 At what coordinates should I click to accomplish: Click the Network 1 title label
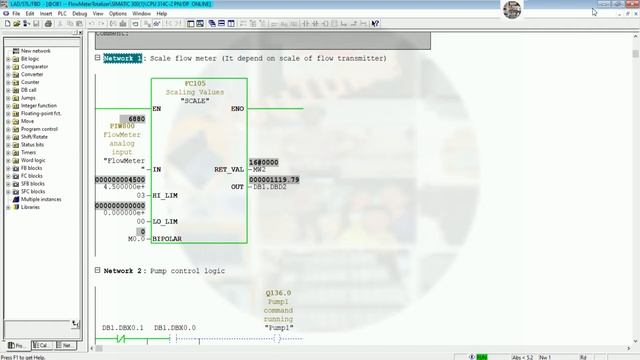click(122, 58)
